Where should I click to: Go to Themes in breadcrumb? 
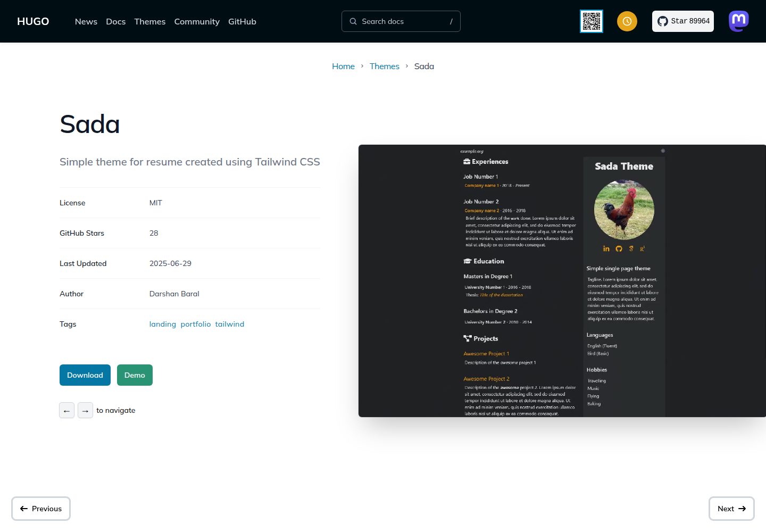385,66
